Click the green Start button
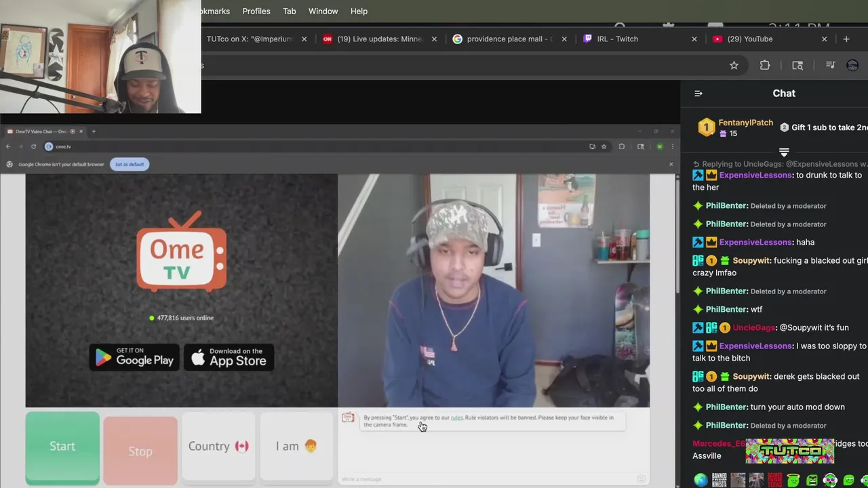Viewport: 868px width, 488px height. click(x=62, y=447)
